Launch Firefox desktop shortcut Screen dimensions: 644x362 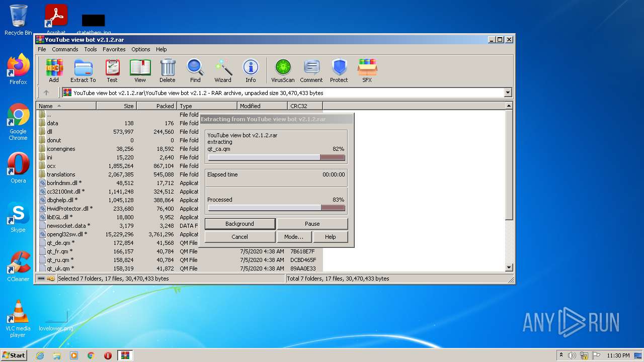coord(18,69)
